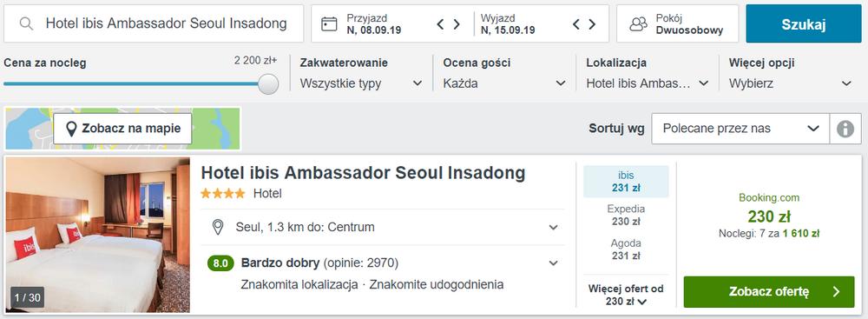Image resolution: width=868 pixels, height=319 pixels.
Task: Click the map pin location icon
Action: pos(71,129)
